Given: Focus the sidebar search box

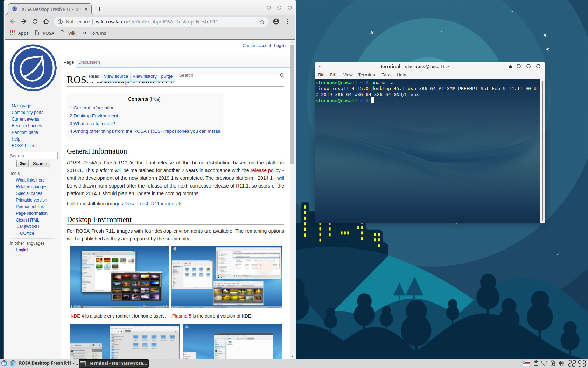Looking at the screenshot, I should click(x=33, y=156).
